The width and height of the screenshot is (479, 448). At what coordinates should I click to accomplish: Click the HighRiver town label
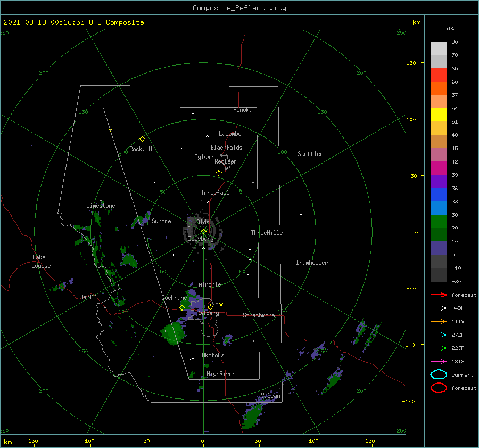[x=221, y=374]
